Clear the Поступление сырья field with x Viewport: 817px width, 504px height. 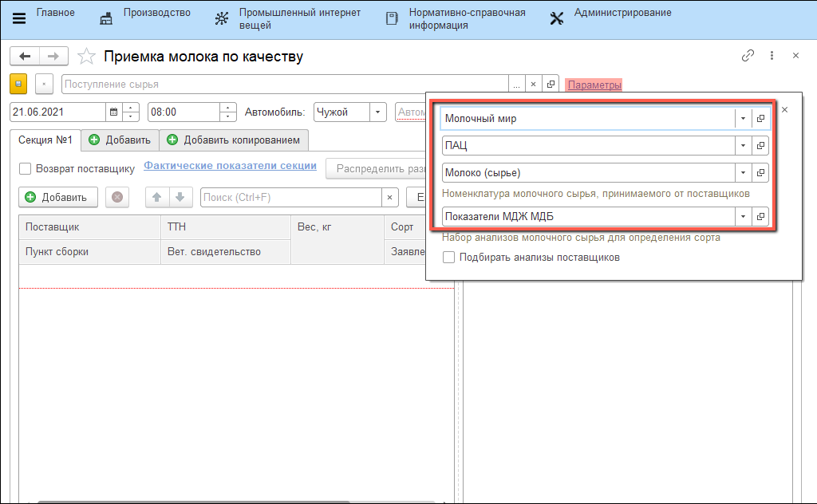[x=533, y=85]
